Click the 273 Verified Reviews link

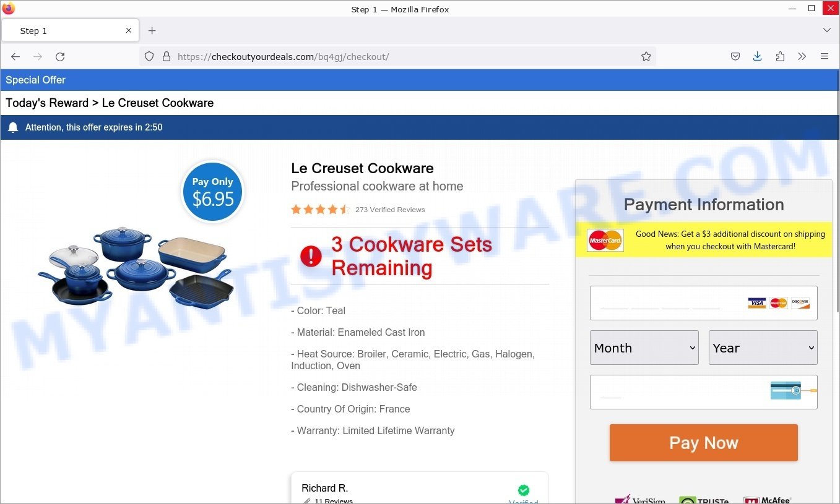(x=390, y=210)
